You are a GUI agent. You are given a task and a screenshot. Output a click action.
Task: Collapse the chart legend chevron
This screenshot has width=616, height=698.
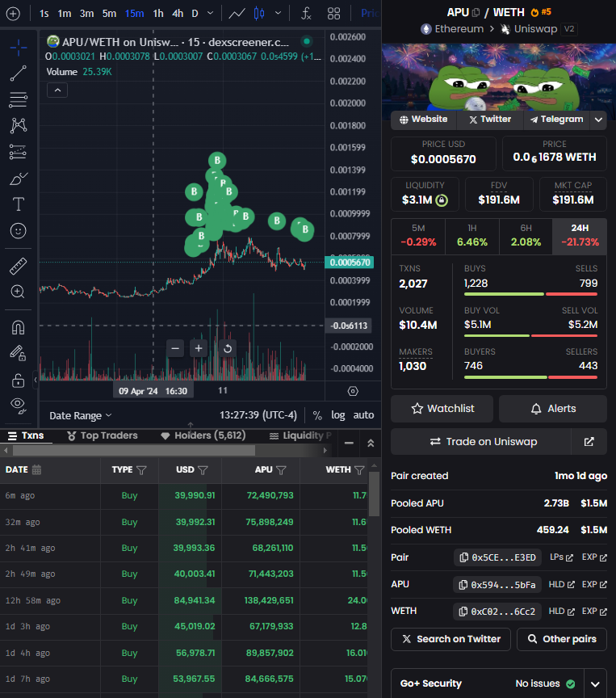point(57,90)
